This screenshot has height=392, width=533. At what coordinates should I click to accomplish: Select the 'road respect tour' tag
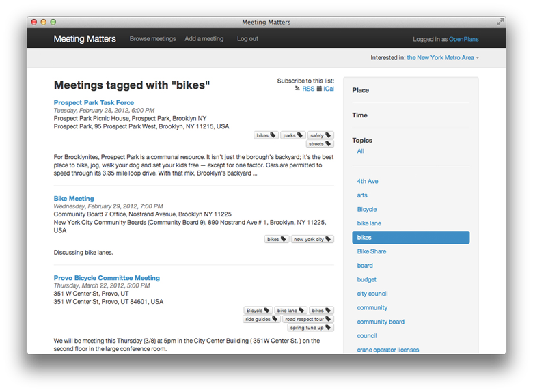pos(308,319)
